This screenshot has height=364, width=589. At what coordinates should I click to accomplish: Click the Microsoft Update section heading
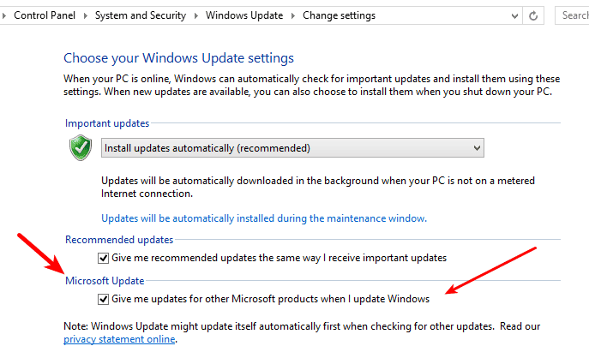tap(105, 281)
